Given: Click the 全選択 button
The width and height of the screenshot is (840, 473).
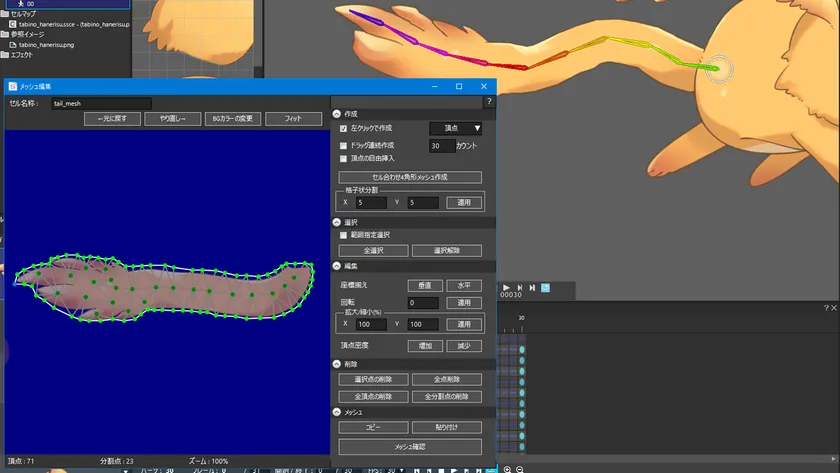Looking at the screenshot, I should (x=373, y=250).
